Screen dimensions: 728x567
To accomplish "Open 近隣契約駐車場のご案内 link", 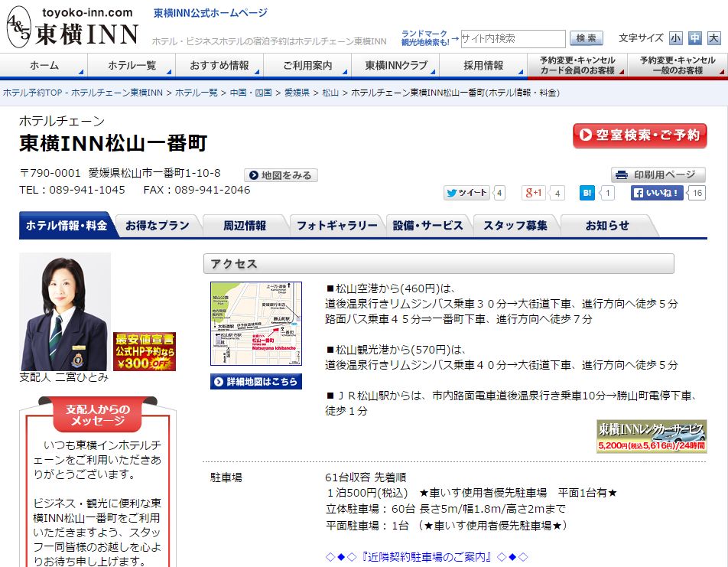I will [x=427, y=557].
